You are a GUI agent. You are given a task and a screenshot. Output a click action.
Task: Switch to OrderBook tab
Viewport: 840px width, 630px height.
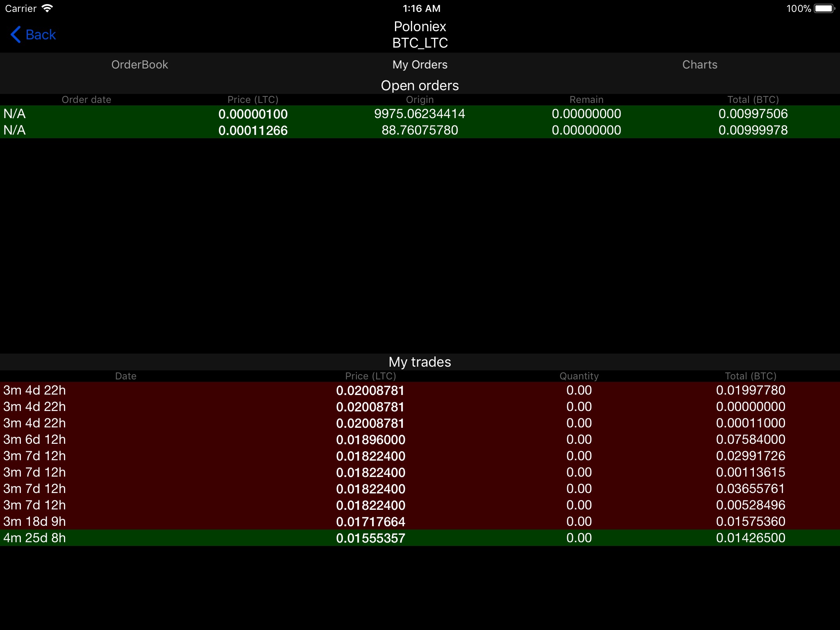click(140, 64)
